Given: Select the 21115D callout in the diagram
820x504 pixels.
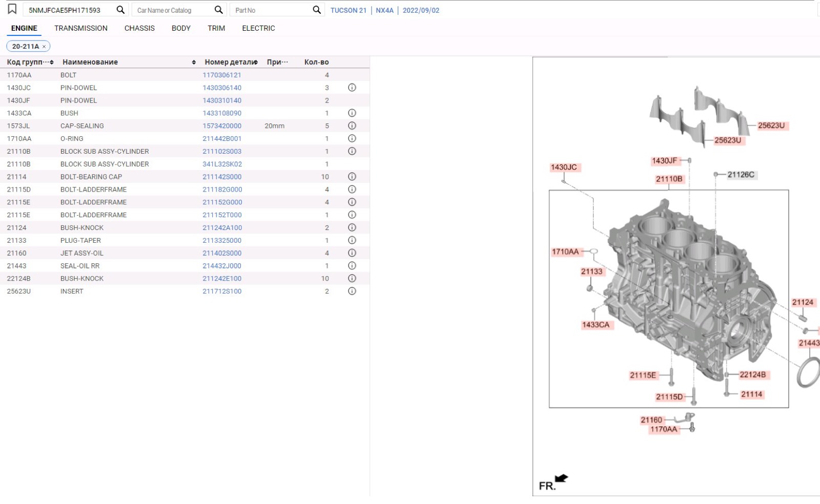Looking at the screenshot, I should coord(669,396).
